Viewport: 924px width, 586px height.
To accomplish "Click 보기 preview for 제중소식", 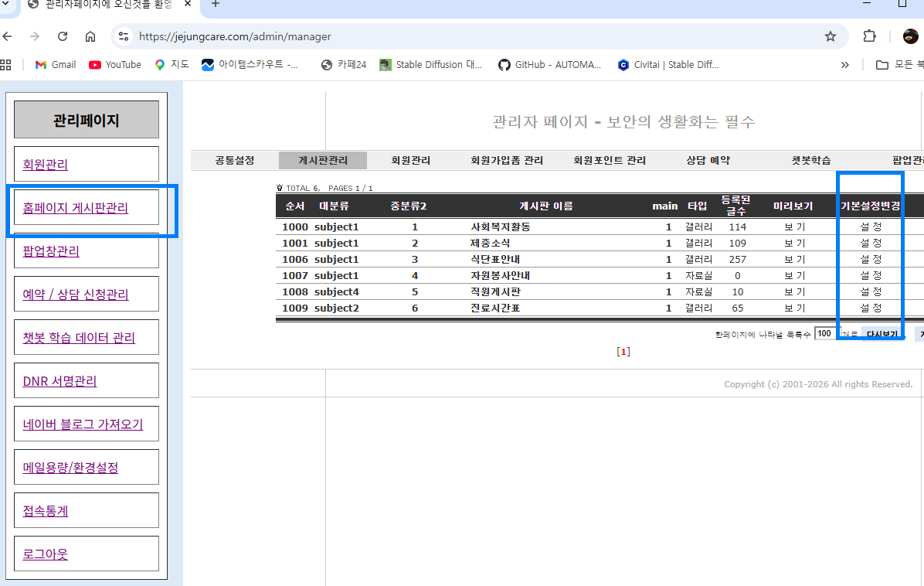I will (x=794, y=243).
